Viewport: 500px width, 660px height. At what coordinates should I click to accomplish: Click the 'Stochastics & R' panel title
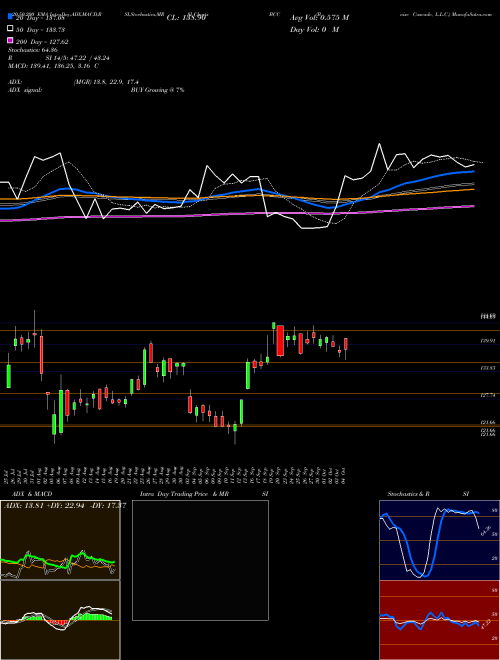(408, 494)
